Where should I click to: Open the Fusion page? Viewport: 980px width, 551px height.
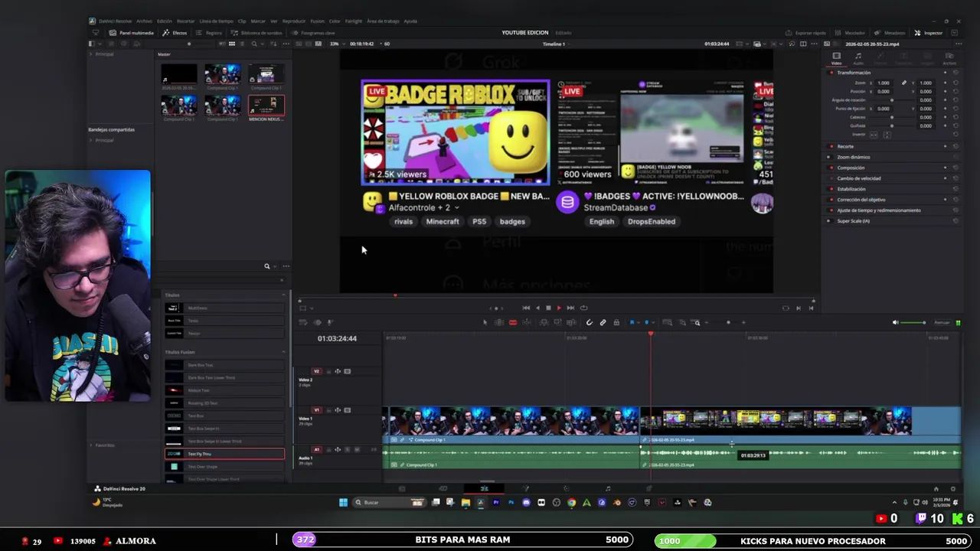point(526,488)
